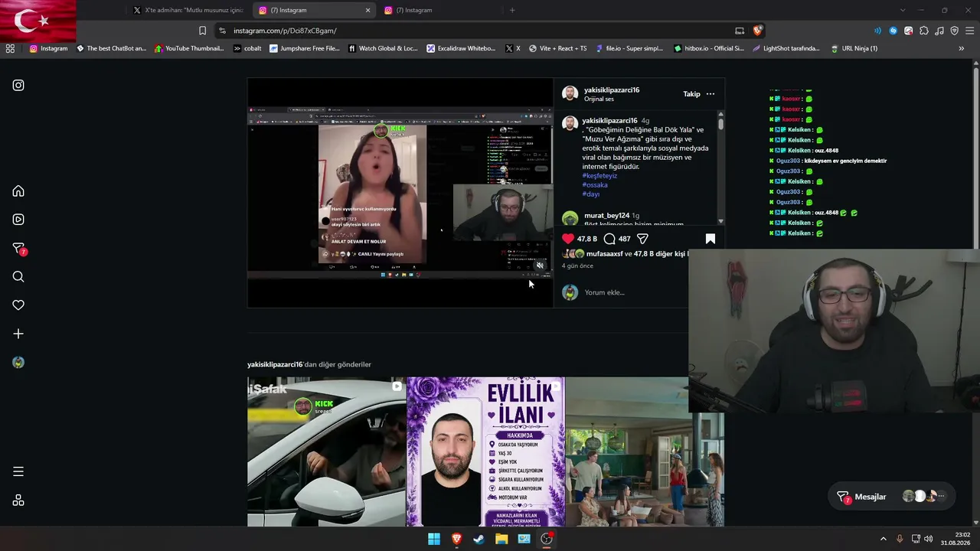
Task: Open the taskbar clock and date
Action: pyautogui.click(x=955, y=539)
